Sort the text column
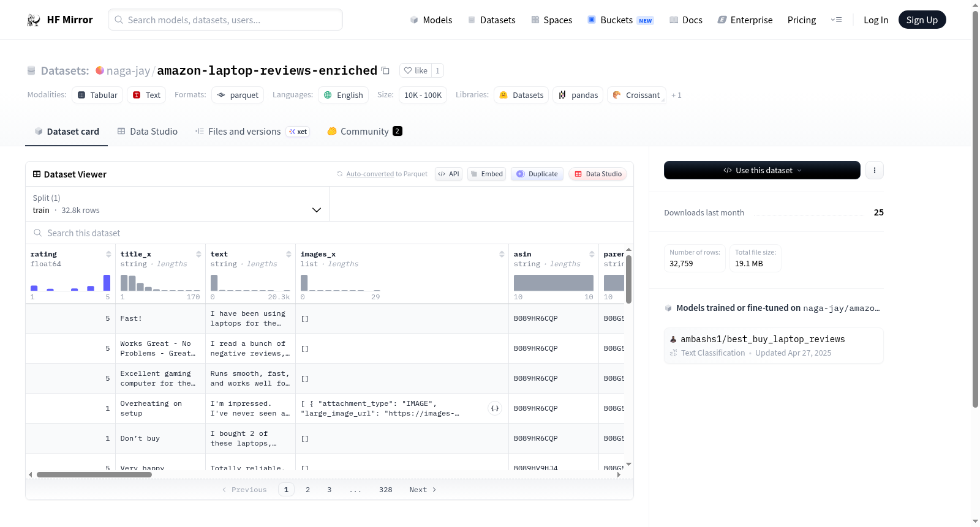Image resolution: width=980 pixels, height=527 pixels. point(288,254)
